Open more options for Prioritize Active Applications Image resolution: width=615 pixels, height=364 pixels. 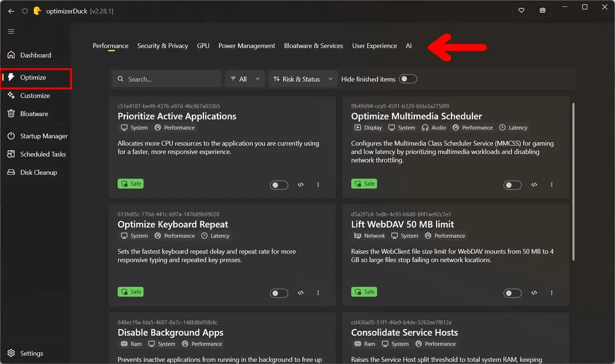tap(318, 185)
